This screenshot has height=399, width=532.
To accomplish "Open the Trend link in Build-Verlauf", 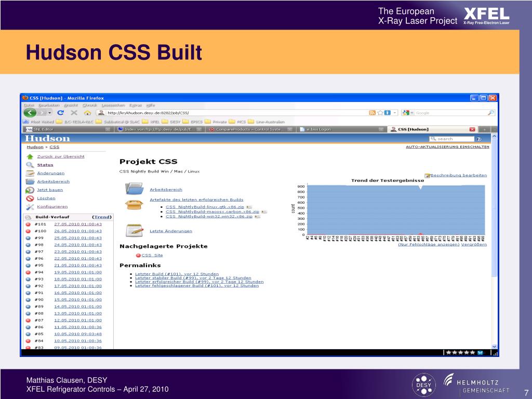I will click(102, 217).
